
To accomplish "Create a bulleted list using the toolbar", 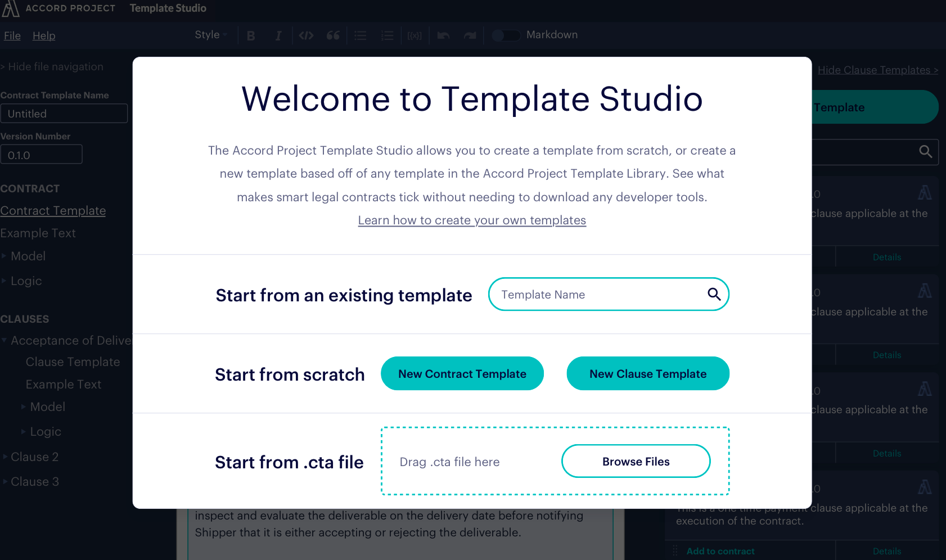I will pos(360,35).
